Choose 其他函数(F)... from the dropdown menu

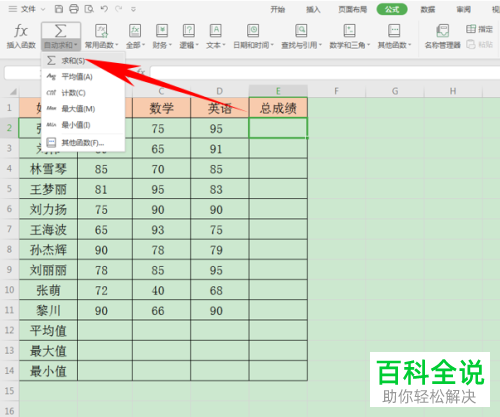pos(83,143)
